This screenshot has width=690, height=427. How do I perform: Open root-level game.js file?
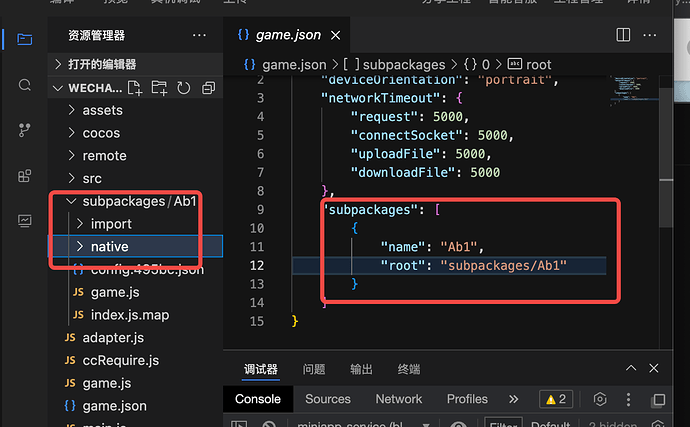click(135, 383)
